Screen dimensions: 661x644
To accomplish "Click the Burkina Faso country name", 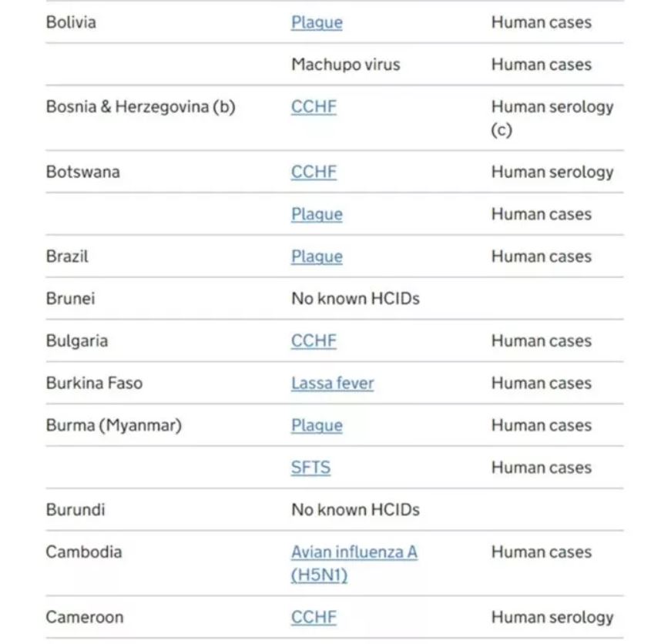I will [94, 384].
